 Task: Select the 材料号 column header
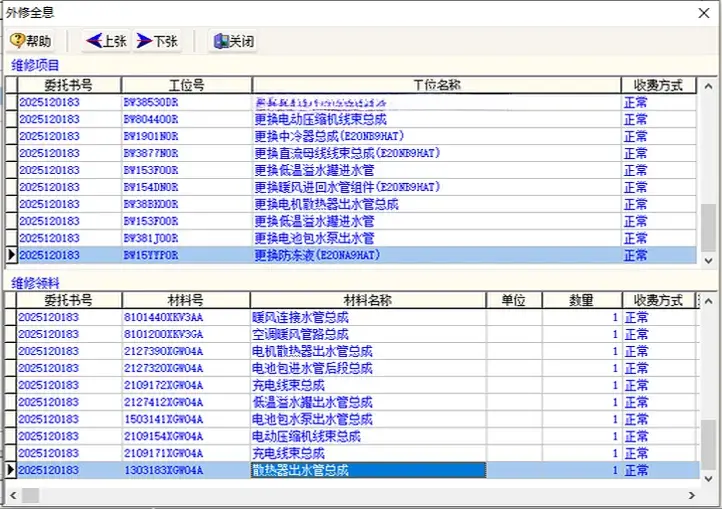click(186, 300)
